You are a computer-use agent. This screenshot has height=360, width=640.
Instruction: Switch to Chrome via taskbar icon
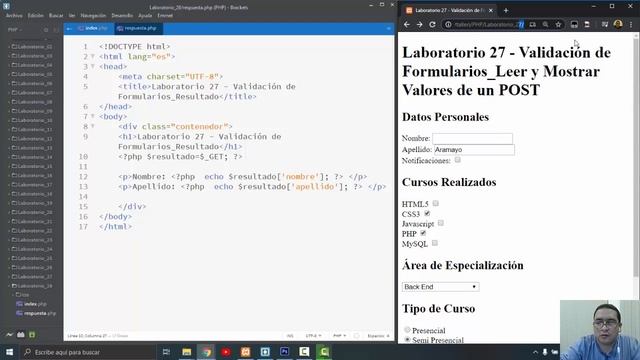[207, 352]
